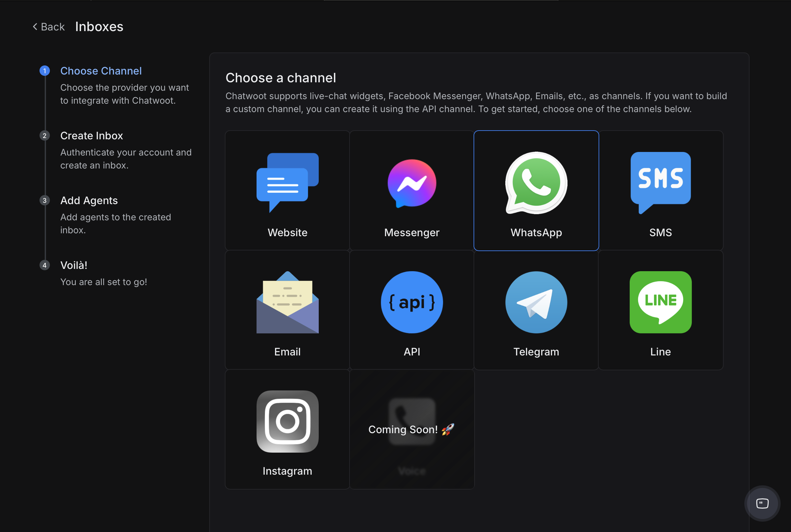Screen dimensions: 791x532
Task: Select the Instagram channel icon
Action: [x=287, y=422]
